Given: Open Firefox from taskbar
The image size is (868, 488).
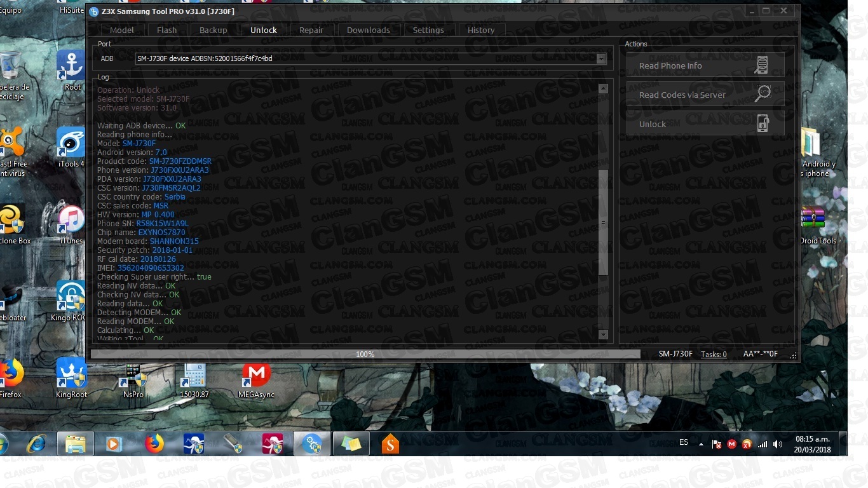Looking at the screenshot, I should tap(154, 444).
